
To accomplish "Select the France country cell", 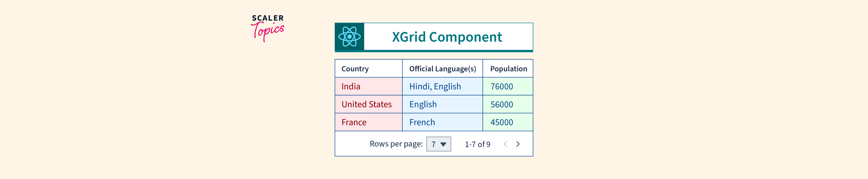I will point(354,123).
